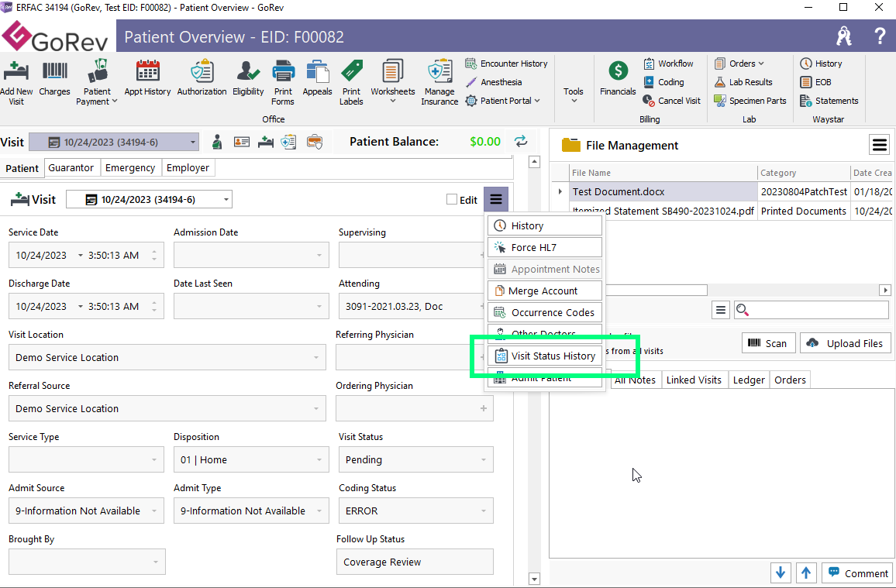The width and height of the screenshot is (896, 588).
Task: Click the visit form scrollbar down arrow
Action: click(x=534, y=579)
